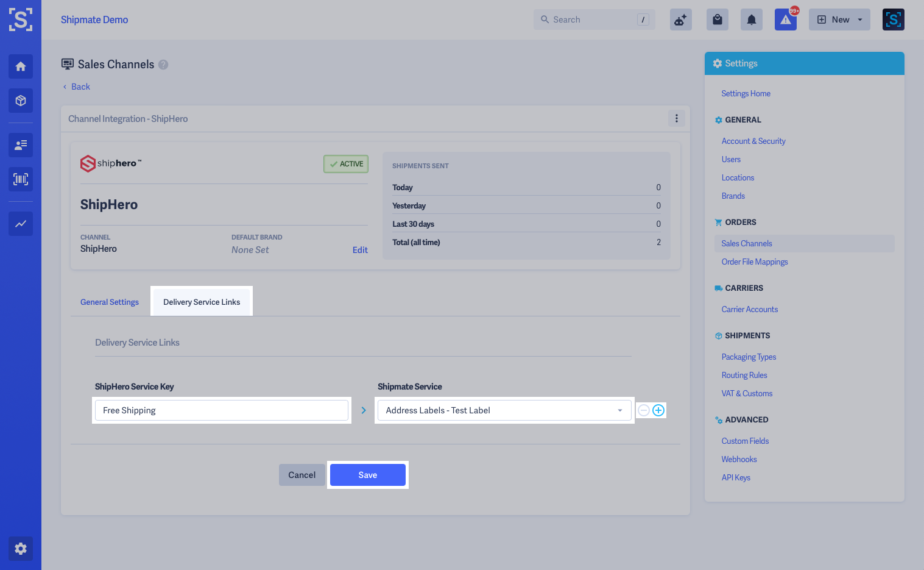Click the Save button

[368, 475]
